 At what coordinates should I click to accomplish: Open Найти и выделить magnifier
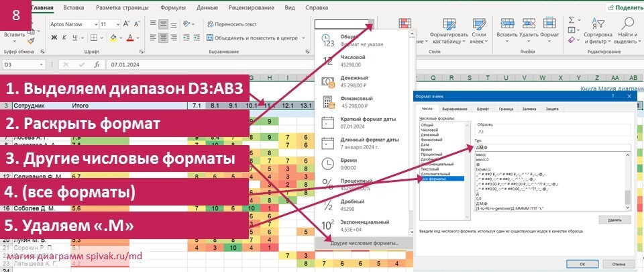(627, 31)
